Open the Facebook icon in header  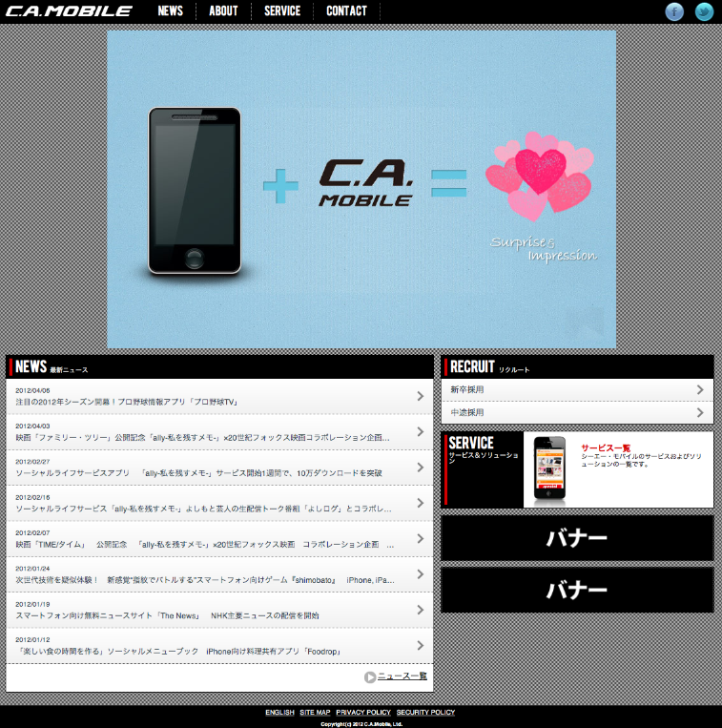point(674,11)
